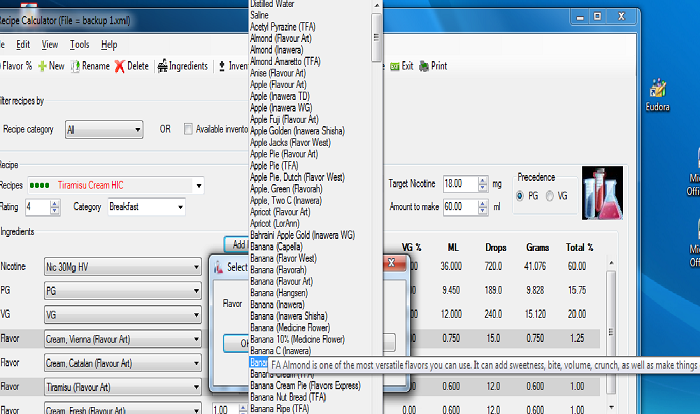Select the PG precedence radio button
Image resolution: width=700 pixels, height=414 pixels.
(520, 196)
